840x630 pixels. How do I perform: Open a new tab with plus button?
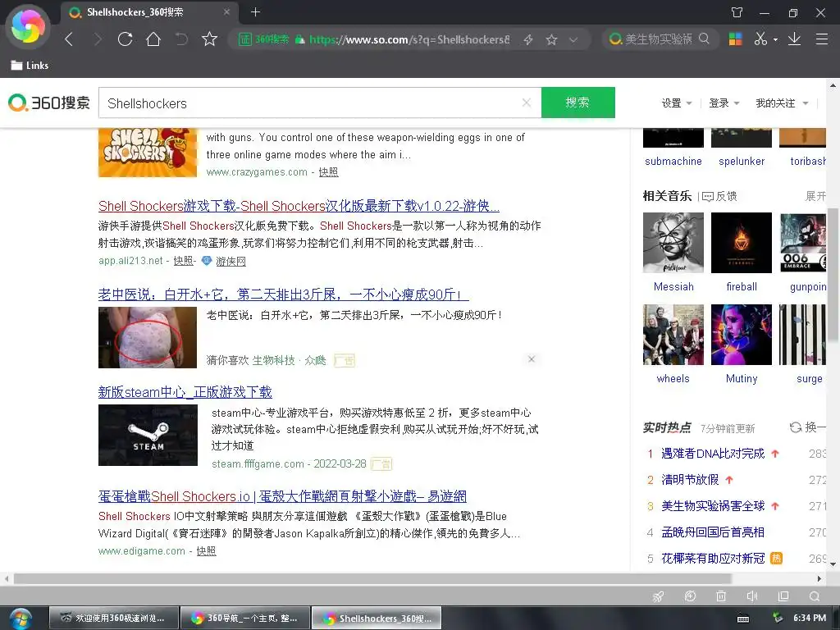[256, 11]
